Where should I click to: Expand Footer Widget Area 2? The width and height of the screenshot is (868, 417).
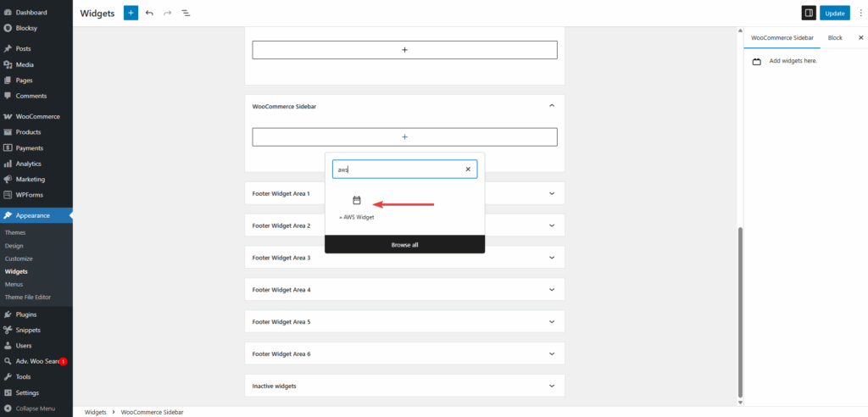click(x=551, y=225)
